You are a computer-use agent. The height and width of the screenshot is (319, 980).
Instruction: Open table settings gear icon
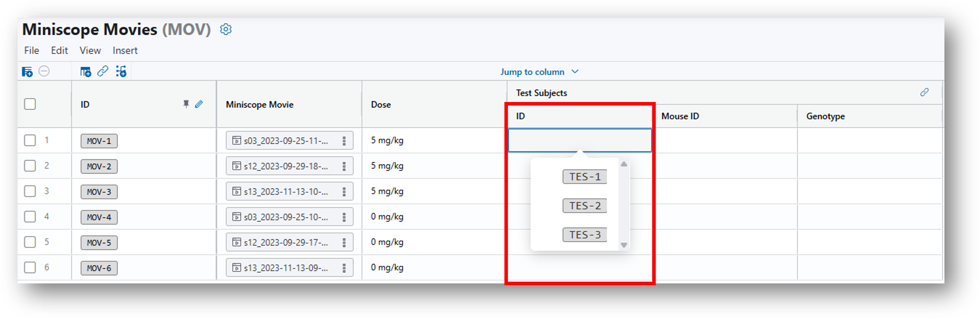pos(226,29)
